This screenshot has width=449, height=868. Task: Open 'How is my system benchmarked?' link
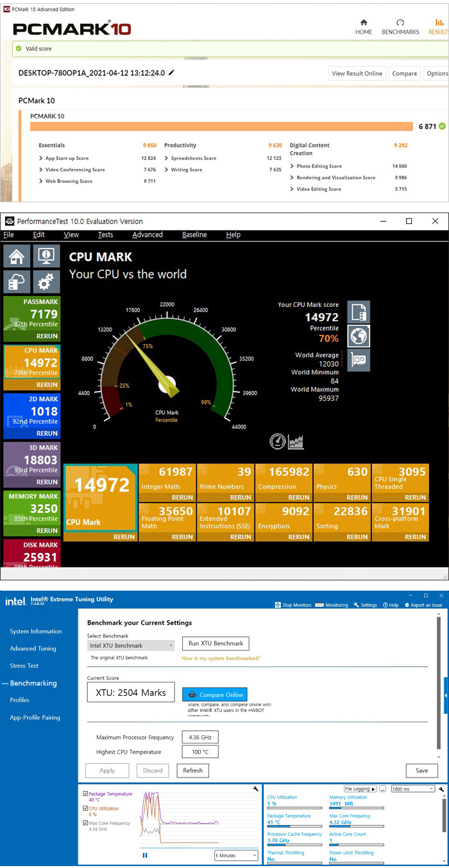pos(221,658)
